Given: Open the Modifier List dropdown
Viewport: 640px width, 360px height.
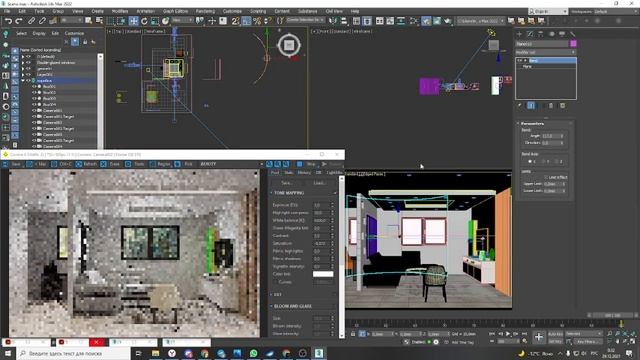Looking at the screenshot, I should point(545,52).
